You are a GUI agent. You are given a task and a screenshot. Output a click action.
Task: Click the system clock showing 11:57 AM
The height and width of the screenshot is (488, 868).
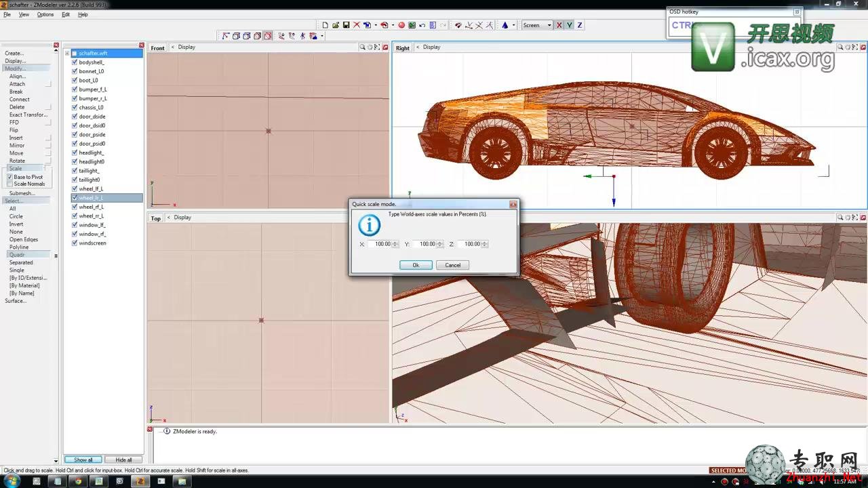pos(844,481)
